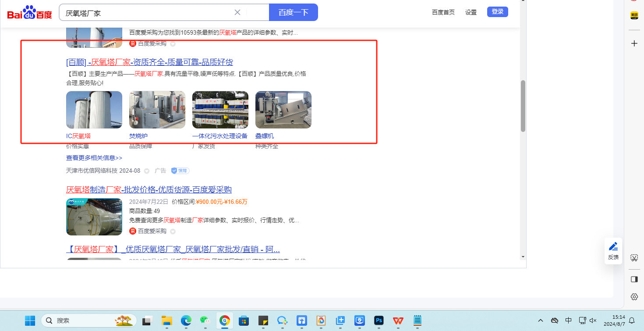Screen dimensions: 644x331
Task: Switch to Google Chrome on the taskbar
Action: (x=225, y=320)
